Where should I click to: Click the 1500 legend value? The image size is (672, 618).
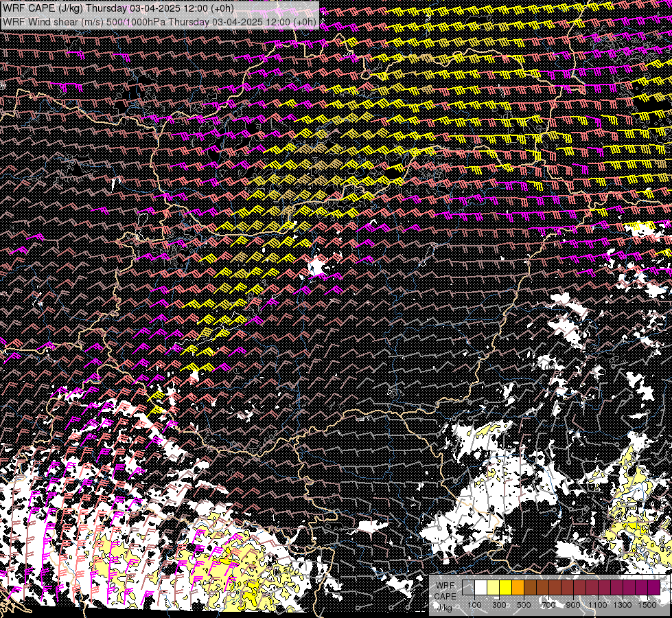click(x=647, y=605)
